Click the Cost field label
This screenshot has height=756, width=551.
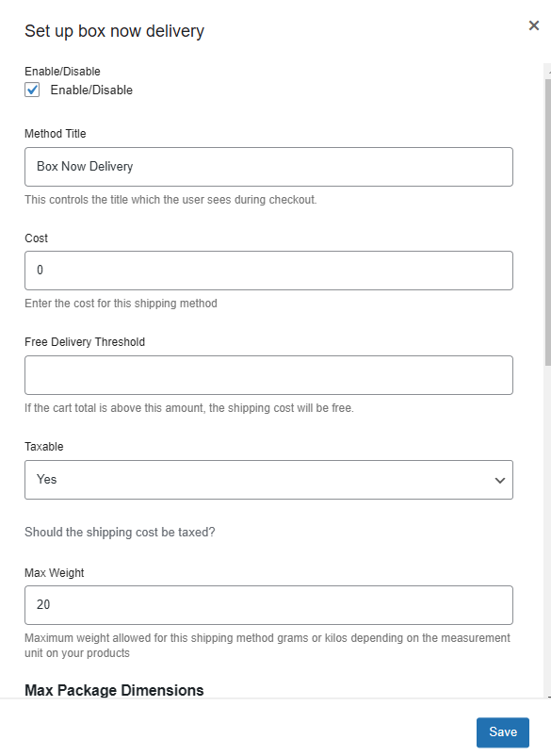coord(36,238)
